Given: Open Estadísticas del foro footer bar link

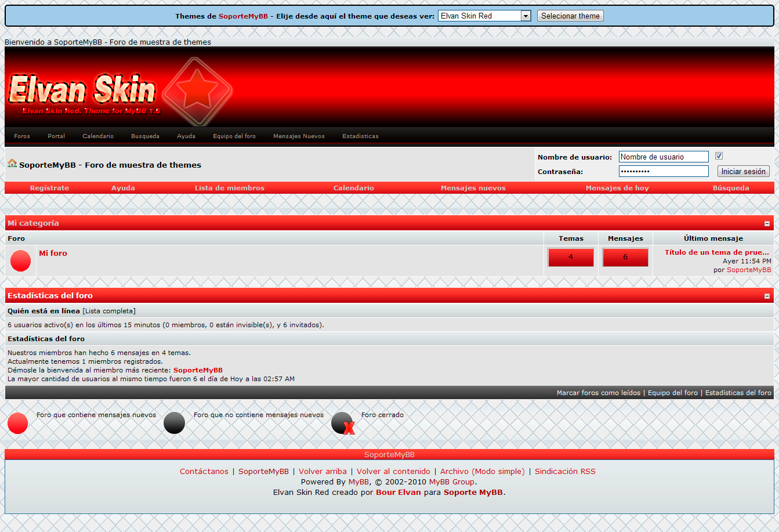Looking at the screenshot, I should 738,393.
